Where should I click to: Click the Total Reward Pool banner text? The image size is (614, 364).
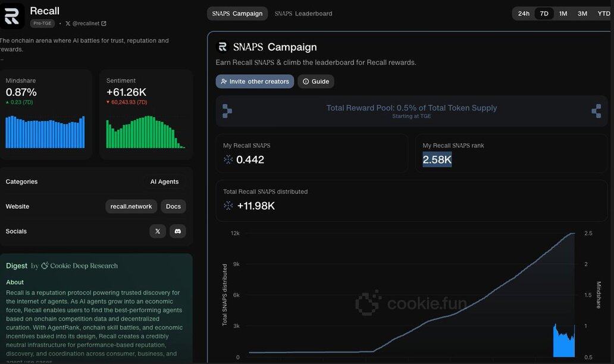pos(412,108)
